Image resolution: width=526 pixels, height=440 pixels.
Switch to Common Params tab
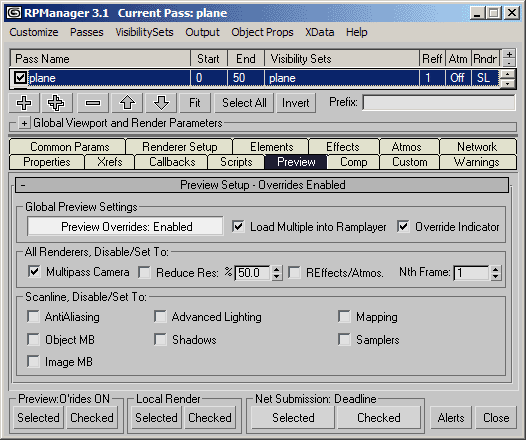coord(68,147)
